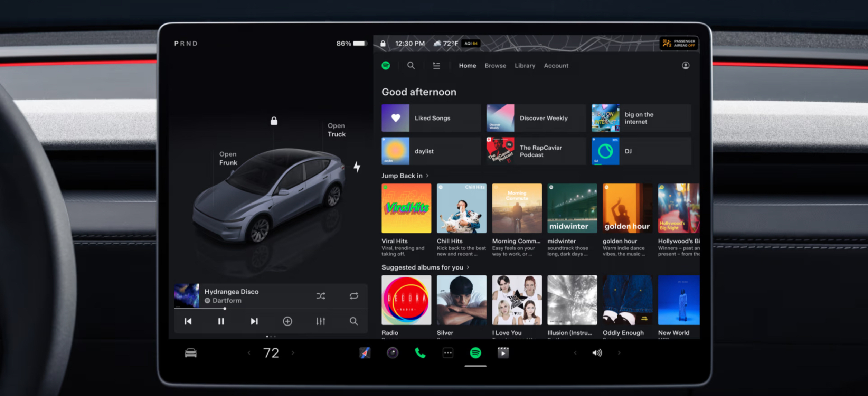Switch to Browse tab
Image resolution: width=868 pixels, height=396 pixels.
point(495,66)
